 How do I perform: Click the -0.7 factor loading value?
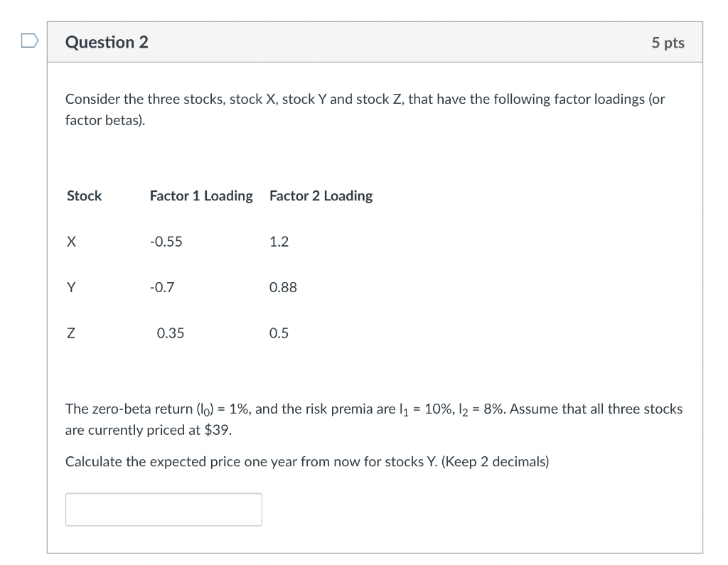coord(162,287)
